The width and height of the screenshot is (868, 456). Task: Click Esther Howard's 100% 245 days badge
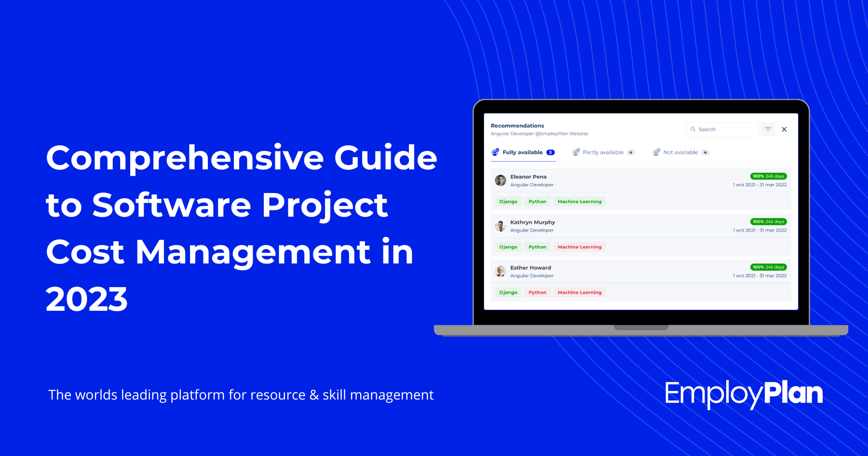coord(768,267)
